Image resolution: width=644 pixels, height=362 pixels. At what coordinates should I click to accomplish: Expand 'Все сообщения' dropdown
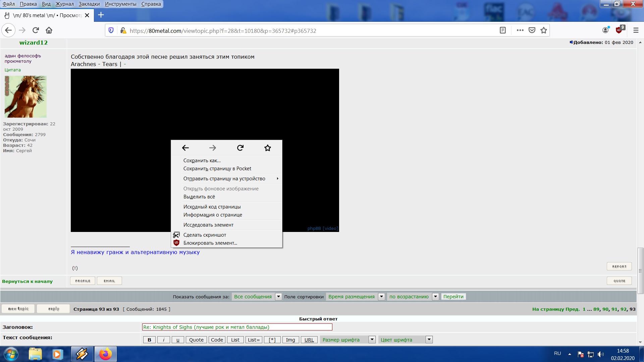click(278, 297)
